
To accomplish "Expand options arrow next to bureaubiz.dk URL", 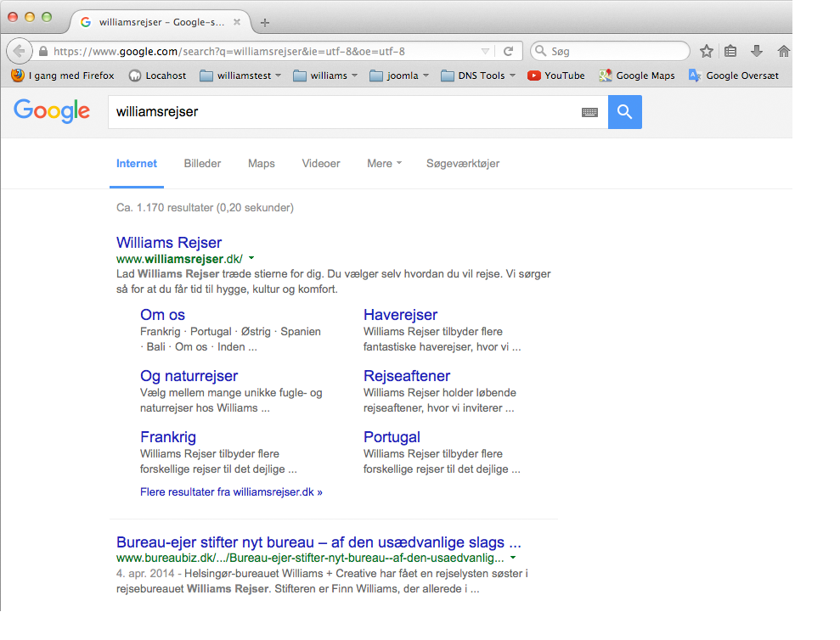I will point(513,558).
